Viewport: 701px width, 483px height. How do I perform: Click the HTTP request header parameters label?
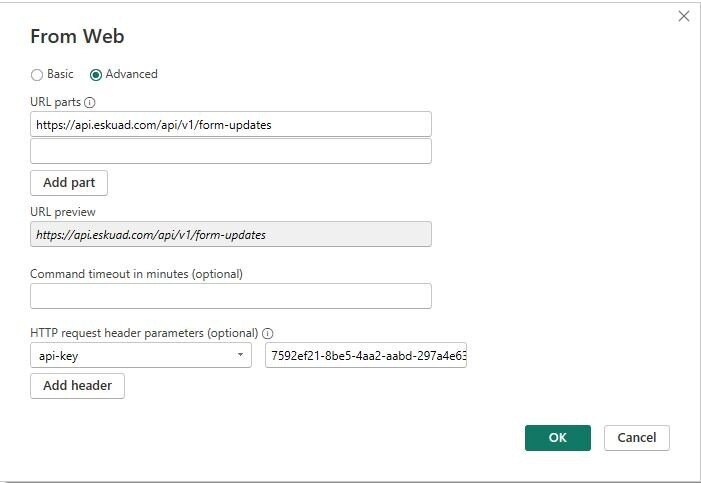pos(144,333)
